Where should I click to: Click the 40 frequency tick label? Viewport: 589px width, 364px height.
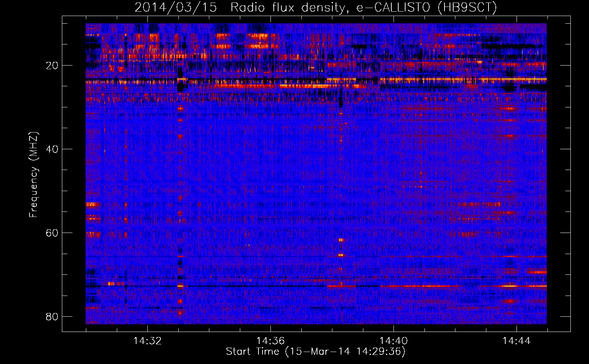(52, 149)
